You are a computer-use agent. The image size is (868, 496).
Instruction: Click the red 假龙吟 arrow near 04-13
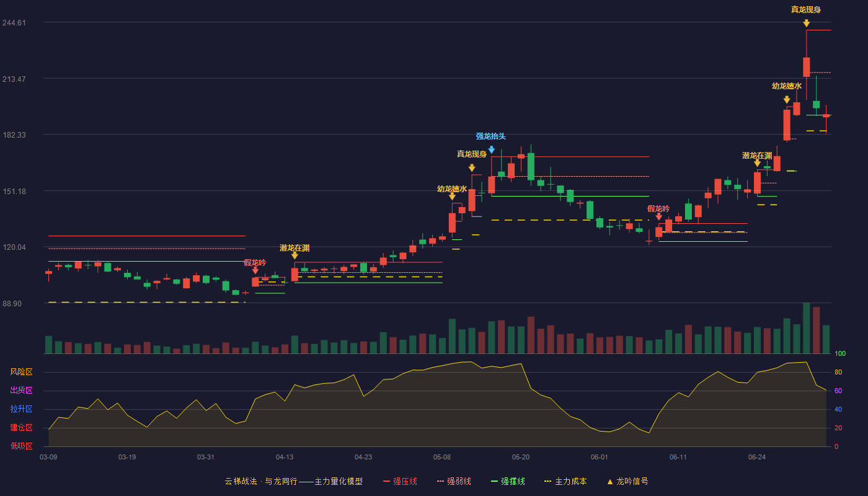coord(255,271)
